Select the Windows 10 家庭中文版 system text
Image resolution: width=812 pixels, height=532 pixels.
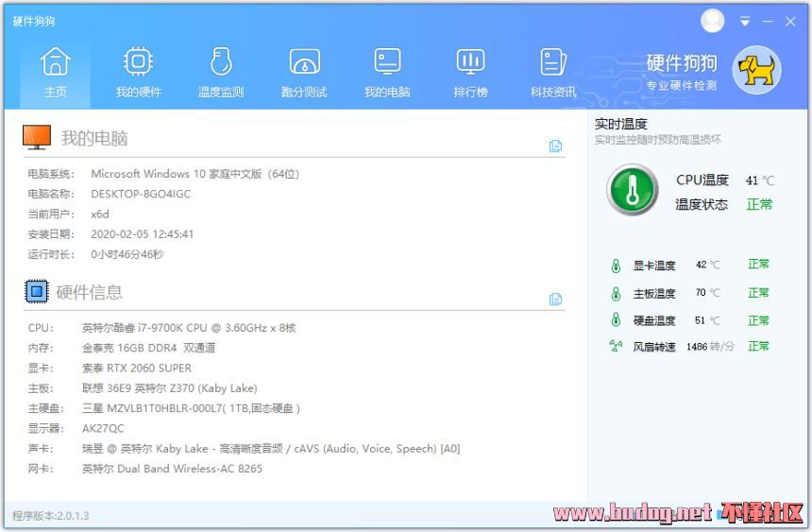click(195, 174)
